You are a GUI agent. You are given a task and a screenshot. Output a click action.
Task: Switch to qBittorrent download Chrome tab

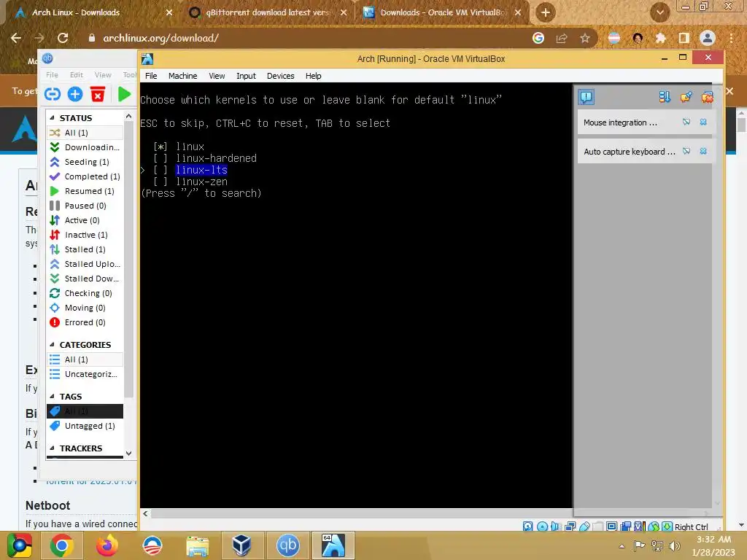267,12
